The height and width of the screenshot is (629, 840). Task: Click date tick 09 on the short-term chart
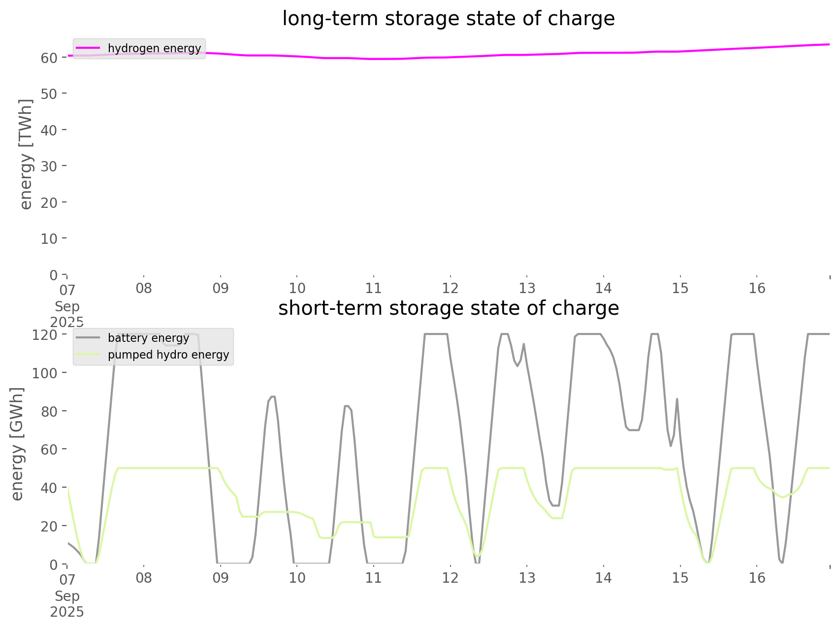point(221,578)
